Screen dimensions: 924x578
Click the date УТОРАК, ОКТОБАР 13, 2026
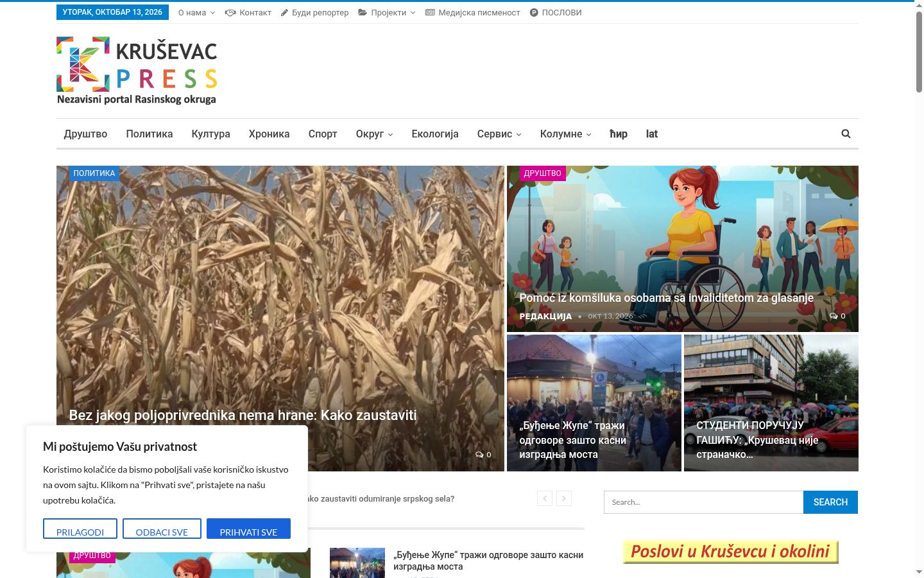click(112, 12)
